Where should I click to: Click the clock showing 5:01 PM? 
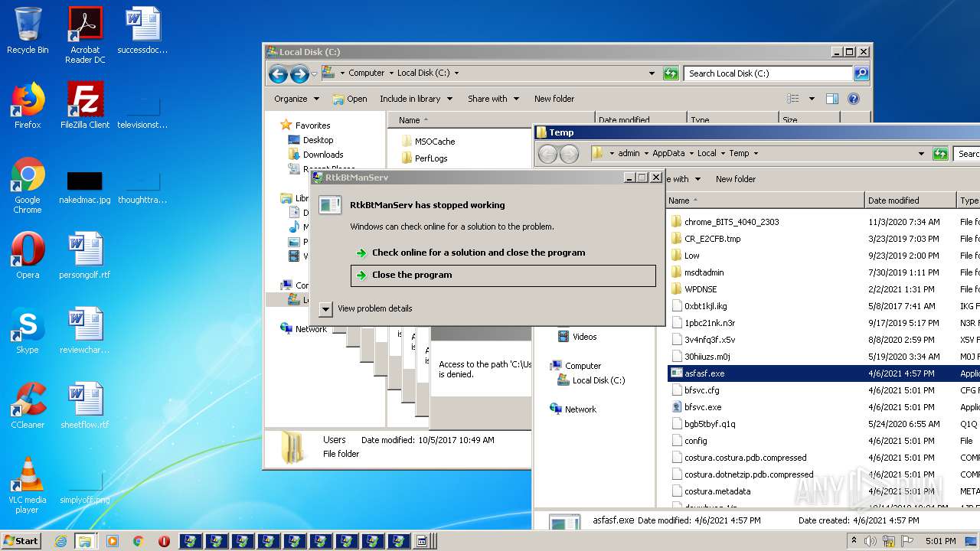click(x=940, y=541)
